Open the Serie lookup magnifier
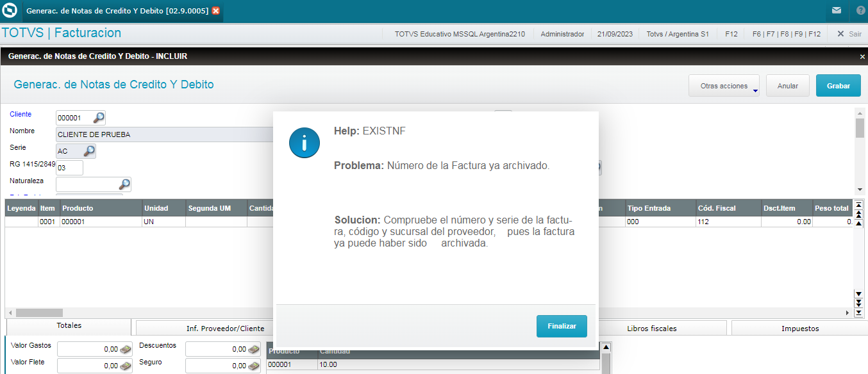 click(89, 151)
